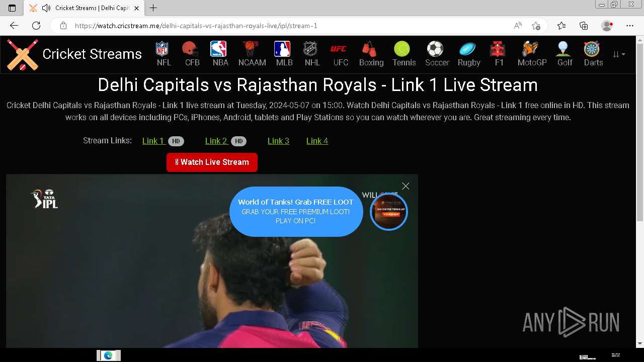Open a new browser tab
644x362 pixels.
153,8
